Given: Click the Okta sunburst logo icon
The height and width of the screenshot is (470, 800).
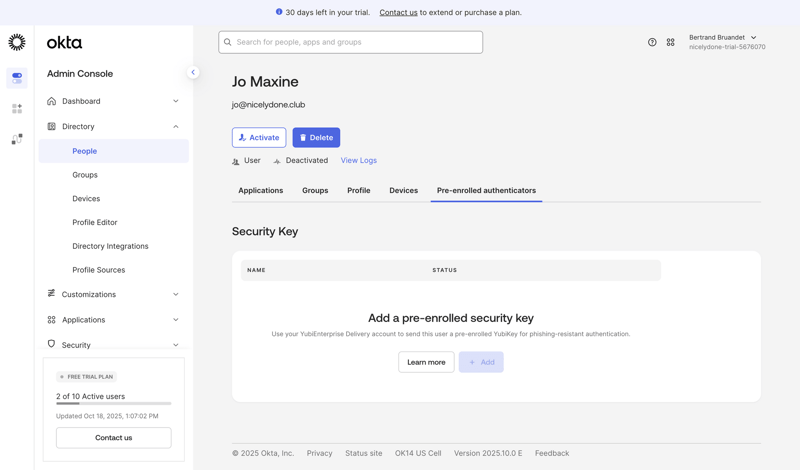Looking at the screenshot, I should 17,42.
